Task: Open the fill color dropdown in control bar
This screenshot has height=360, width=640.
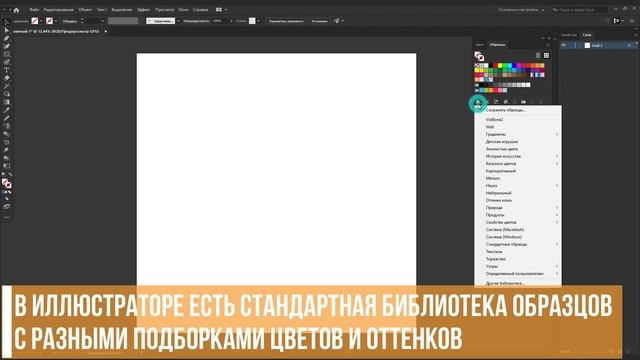Action: tap(41, 21)
